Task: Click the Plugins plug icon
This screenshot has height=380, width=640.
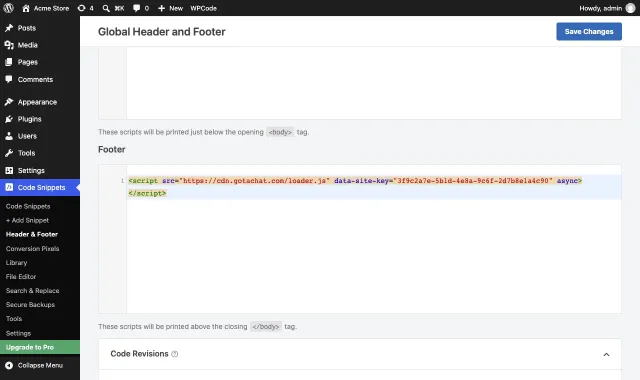Action: pyautogui.click(x=9, y=119)
